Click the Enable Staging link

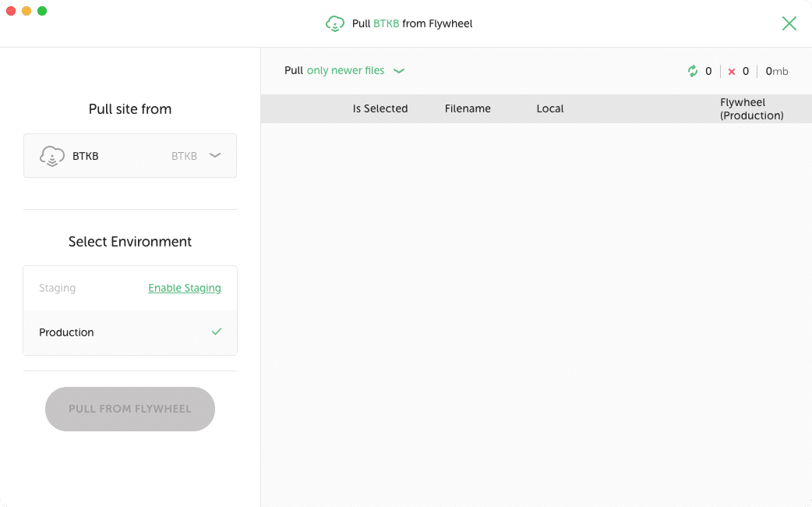pyautogui.click(x=185, y=288)
